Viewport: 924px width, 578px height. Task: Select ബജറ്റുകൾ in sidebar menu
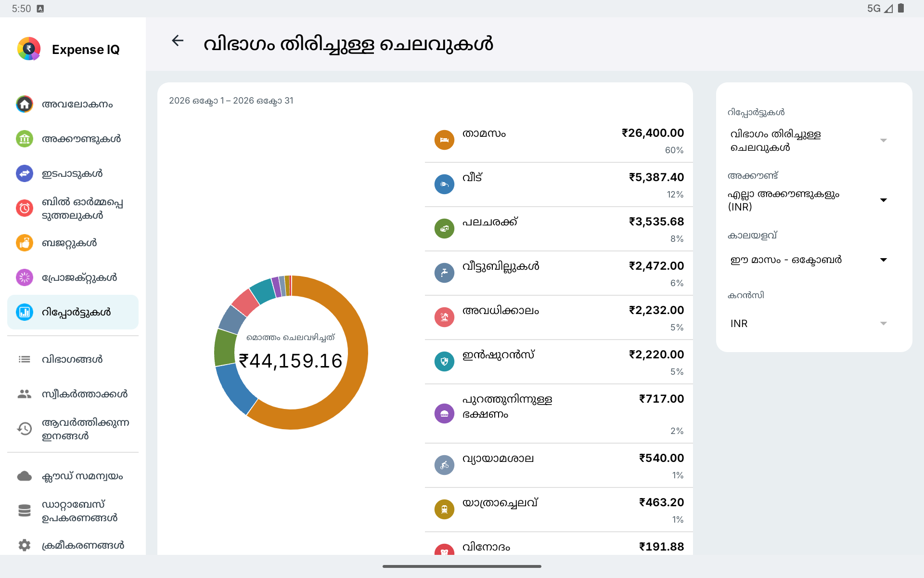pyautogui.click(x=73, y=243)
